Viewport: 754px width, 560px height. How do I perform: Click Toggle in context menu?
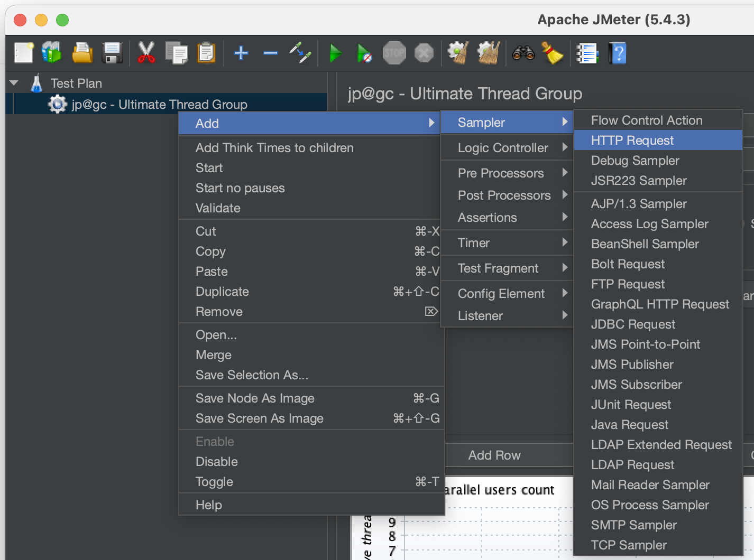[x=311, y=482]
